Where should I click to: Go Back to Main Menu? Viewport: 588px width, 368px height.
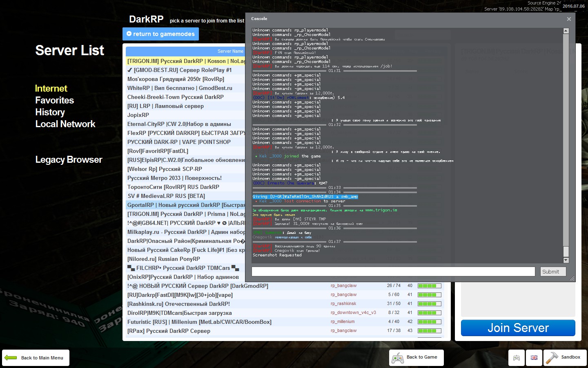point(36,358)
